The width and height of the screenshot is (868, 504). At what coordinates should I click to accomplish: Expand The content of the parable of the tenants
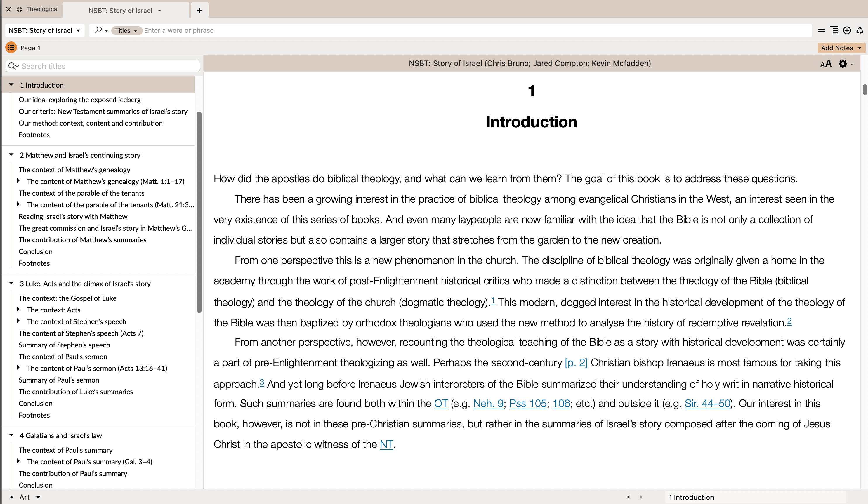coord(18,204)
